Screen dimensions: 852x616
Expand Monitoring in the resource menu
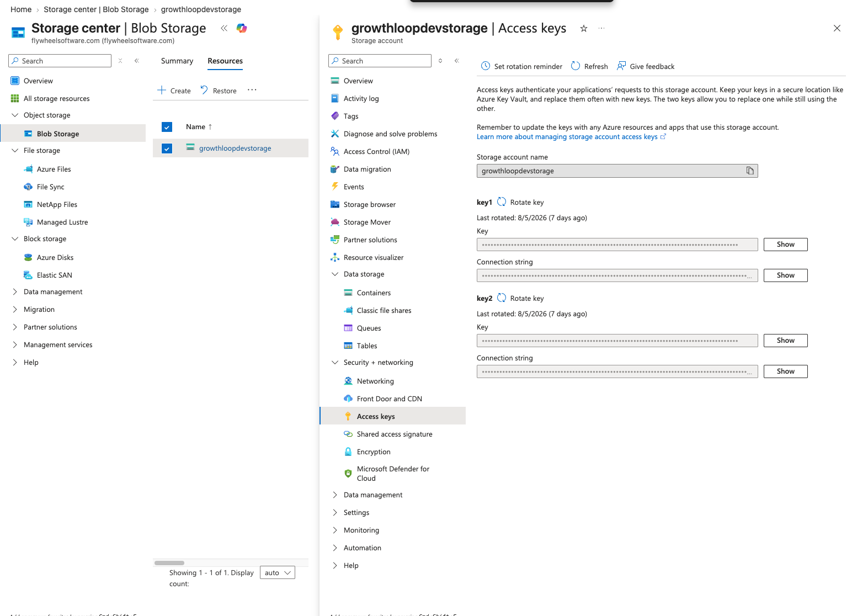[335, 530]
